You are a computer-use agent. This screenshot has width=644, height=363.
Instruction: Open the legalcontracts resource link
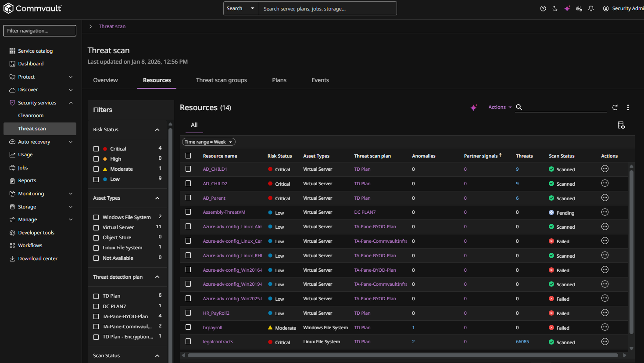(218, 341)
